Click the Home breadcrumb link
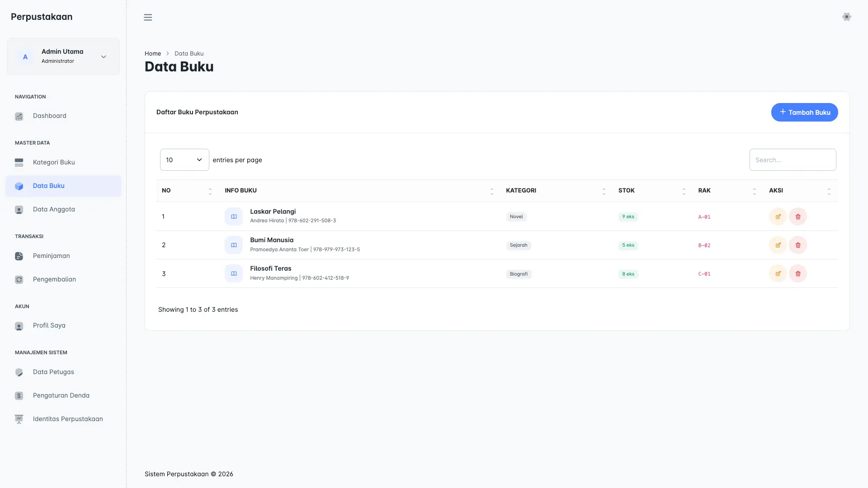 pos(153,53)
